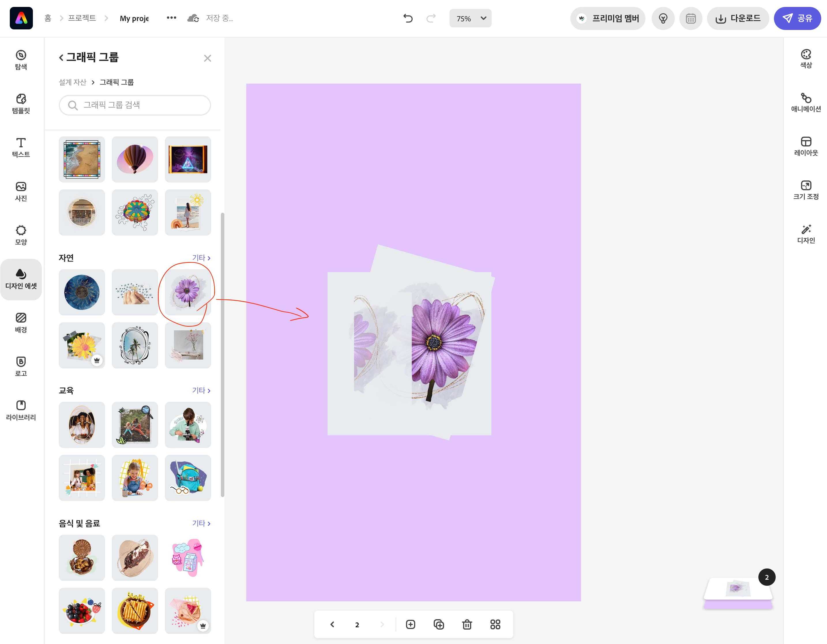
Task: Duplicate the current page icon
Action: tap(439, 624)
